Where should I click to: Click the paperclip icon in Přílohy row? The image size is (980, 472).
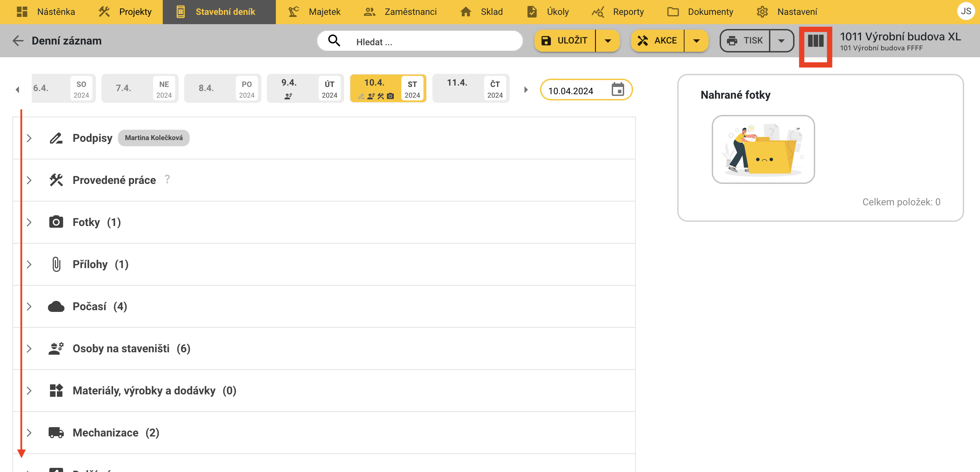(56, 264)
